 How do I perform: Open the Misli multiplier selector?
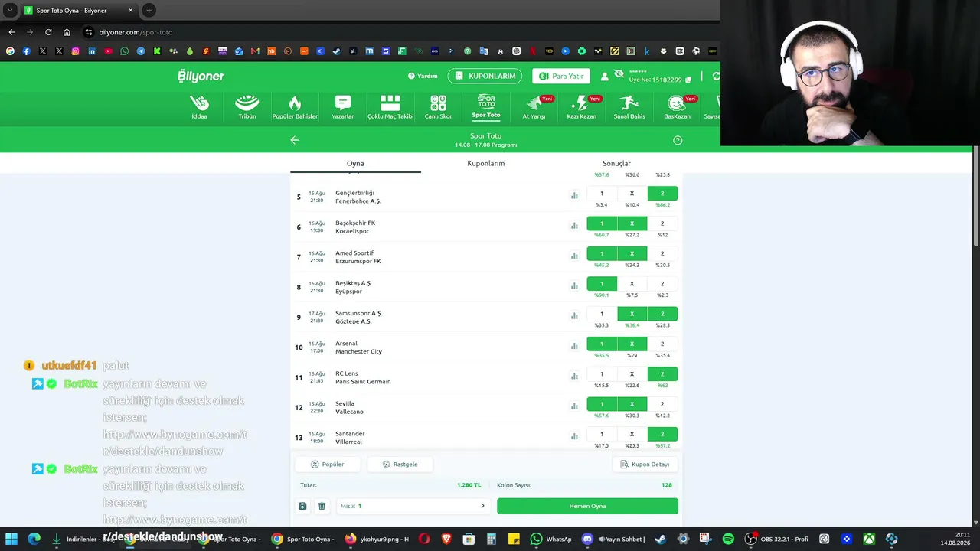tap(413, 506)
